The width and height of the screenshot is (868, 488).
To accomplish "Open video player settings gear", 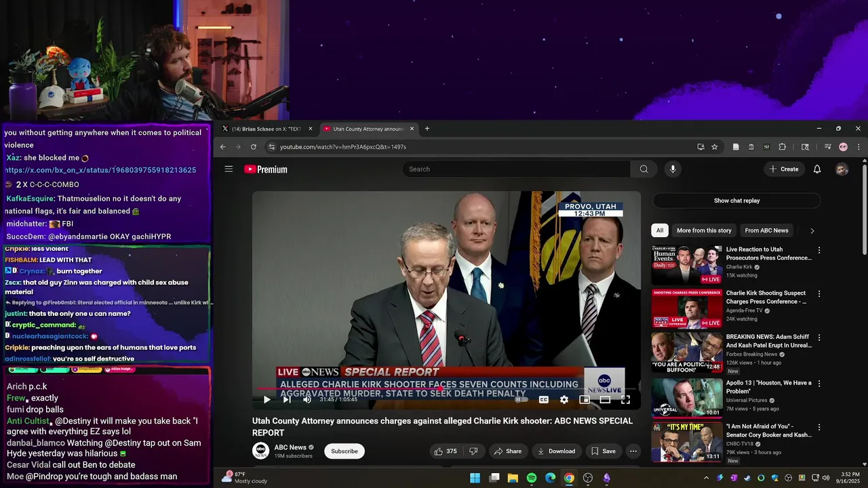I will click(564, 400).
